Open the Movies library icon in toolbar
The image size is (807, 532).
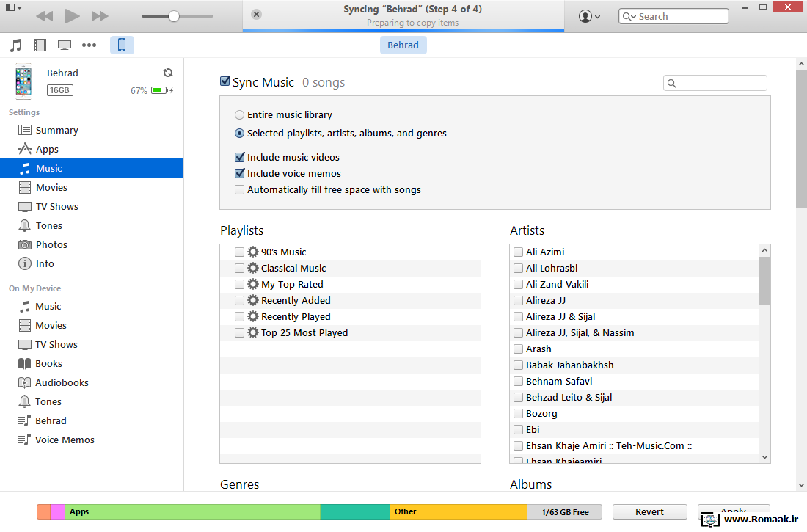point(40,45)
